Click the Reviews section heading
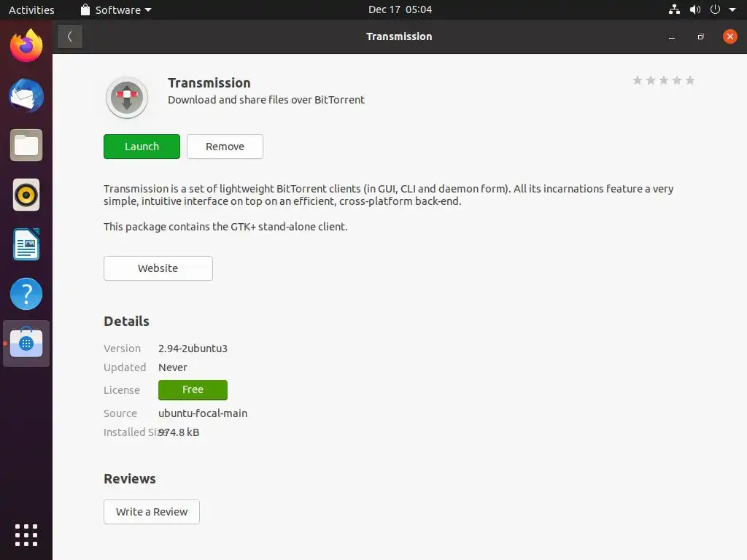747x560 pixels. coord(130,479)
